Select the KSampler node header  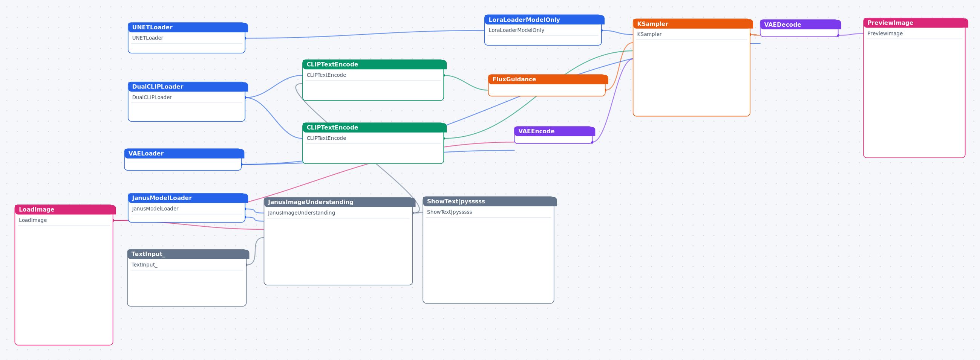pyautogui.click(x=693, y=24)
